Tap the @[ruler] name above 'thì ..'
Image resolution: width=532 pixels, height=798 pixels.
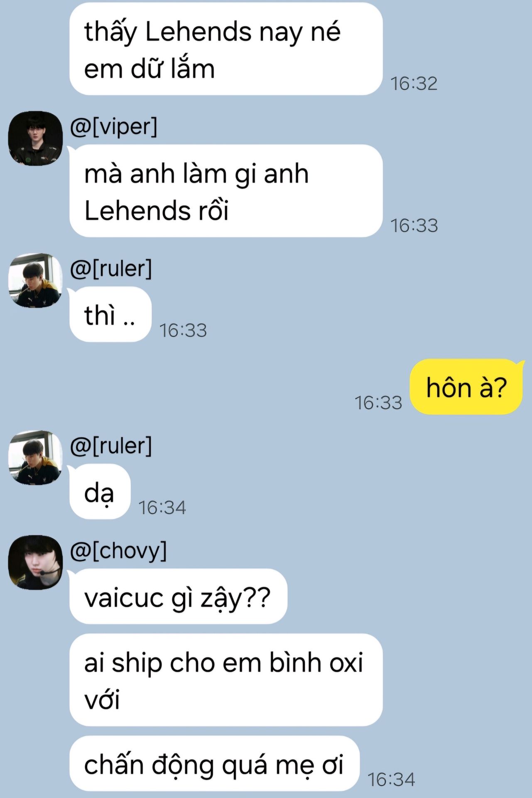tap(111, 268)
